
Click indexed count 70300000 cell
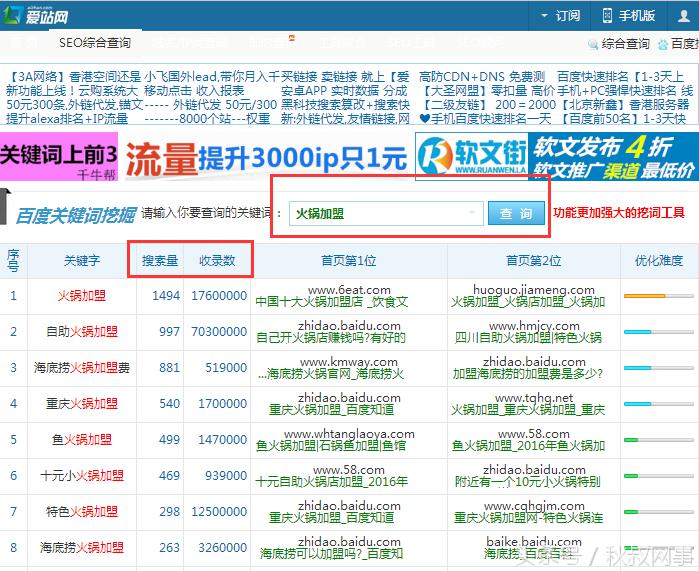[219, 332]
